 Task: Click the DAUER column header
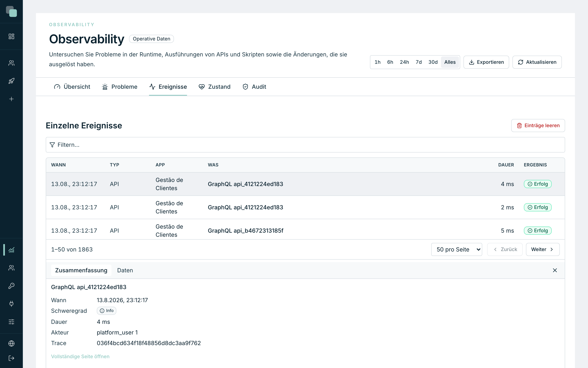pos(506,165)
